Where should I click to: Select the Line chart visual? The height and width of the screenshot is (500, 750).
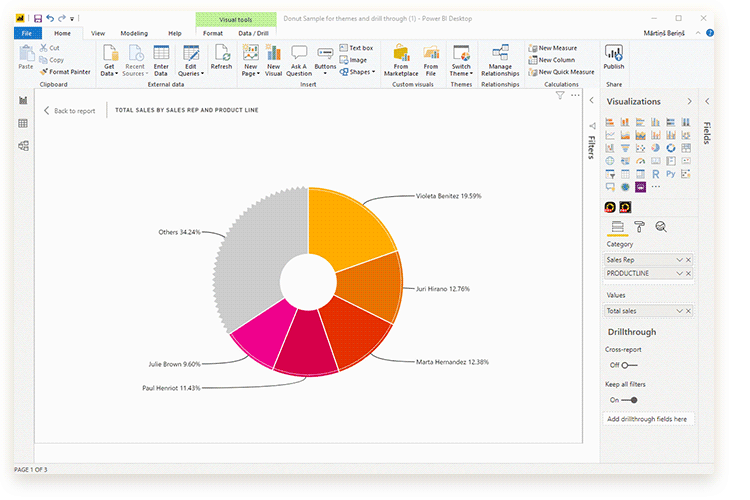[x=609, y=135]
